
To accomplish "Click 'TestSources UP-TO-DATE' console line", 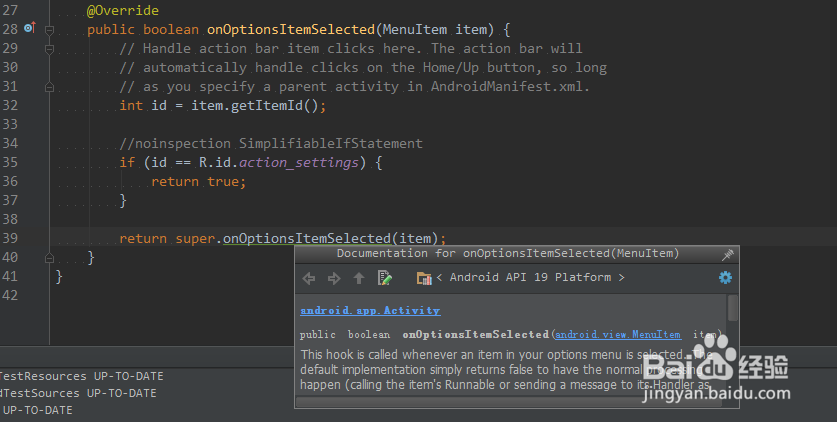I will [x=78, y=394].
